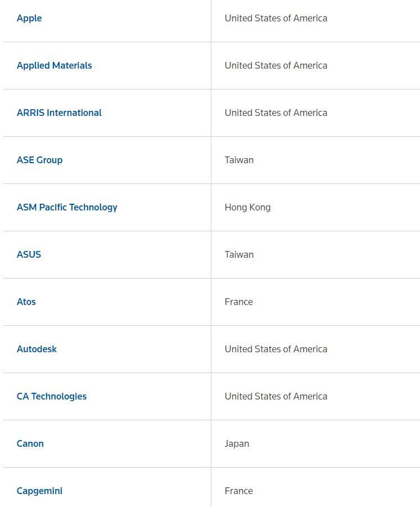Click the country text in Apple's row
420x507 pixels.
point(276,18)
